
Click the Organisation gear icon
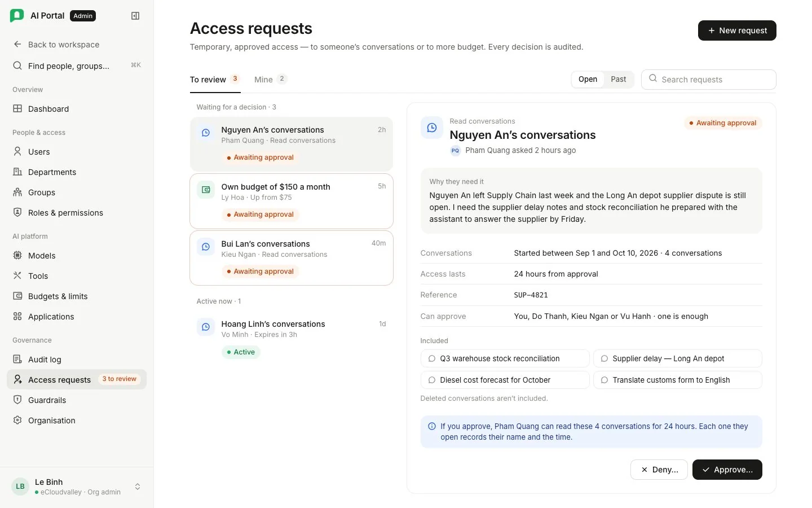[17, 421]
